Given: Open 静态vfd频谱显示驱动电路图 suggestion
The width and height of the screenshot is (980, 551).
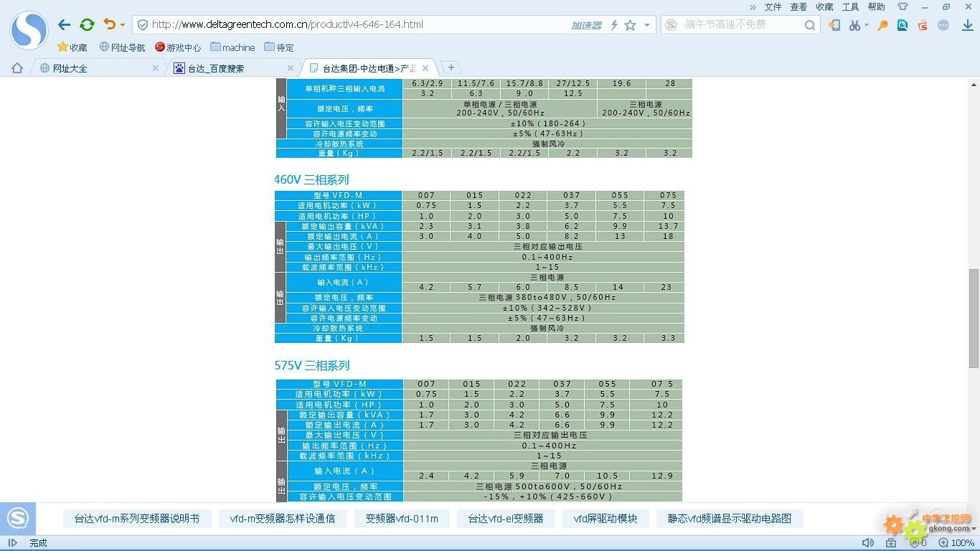Looking at the screenshot, I should tap(730, 518).
